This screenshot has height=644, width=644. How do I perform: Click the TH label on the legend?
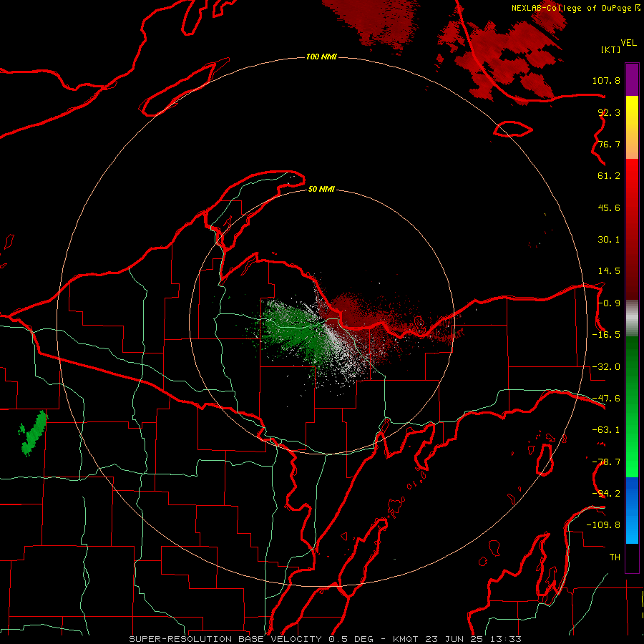[x=615, y=557]
